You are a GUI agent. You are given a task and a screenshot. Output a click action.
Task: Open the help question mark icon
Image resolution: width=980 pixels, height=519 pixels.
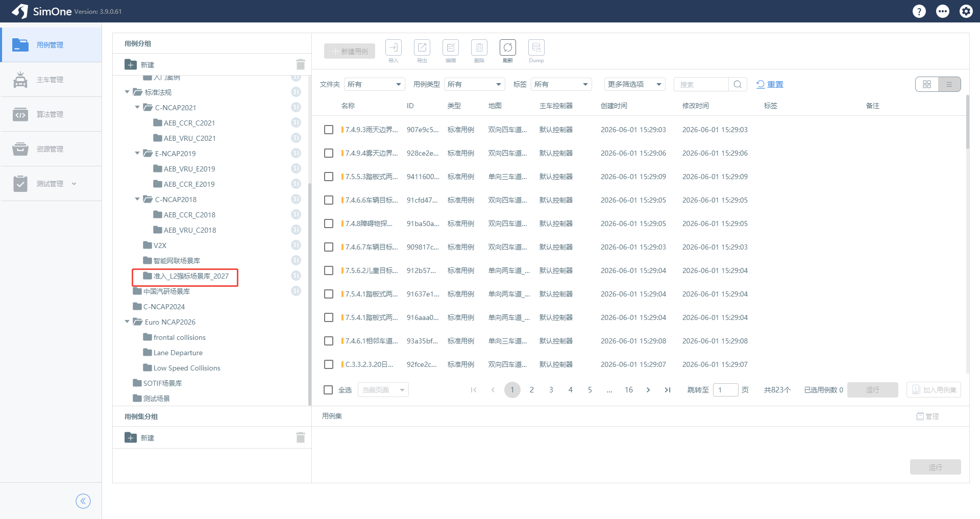[919, 11]
